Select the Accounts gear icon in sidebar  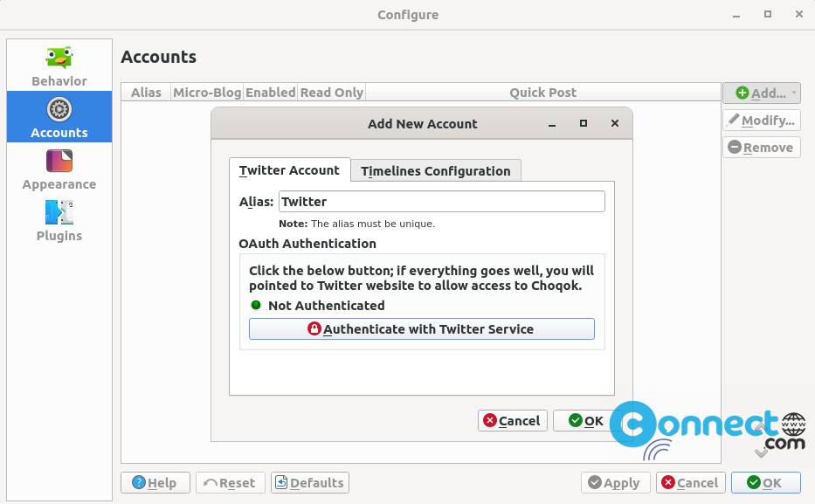(59, 110)
